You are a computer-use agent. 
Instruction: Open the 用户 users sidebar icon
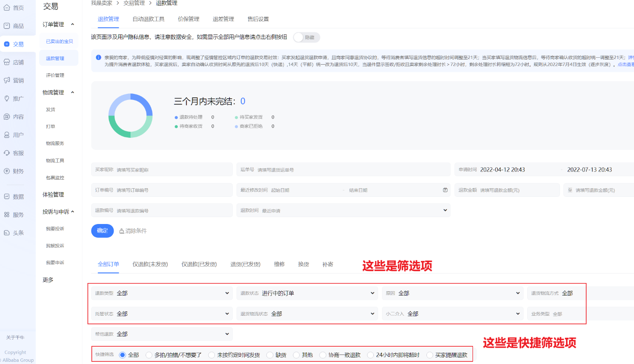tap(6, 135)
